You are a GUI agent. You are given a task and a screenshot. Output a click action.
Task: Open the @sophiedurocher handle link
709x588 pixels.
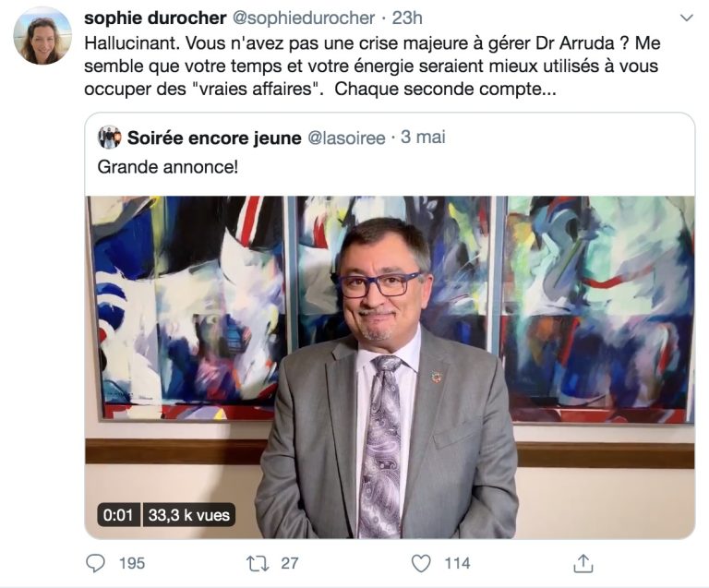coord(304,18)
